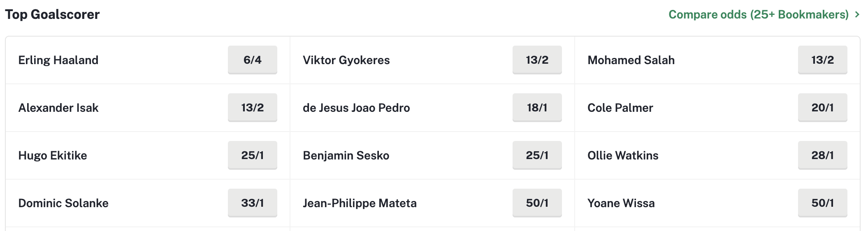The image size is (868, 231).
Task: Select Benjamin Sesko 25/1 odds button
Action: point(537,155)
